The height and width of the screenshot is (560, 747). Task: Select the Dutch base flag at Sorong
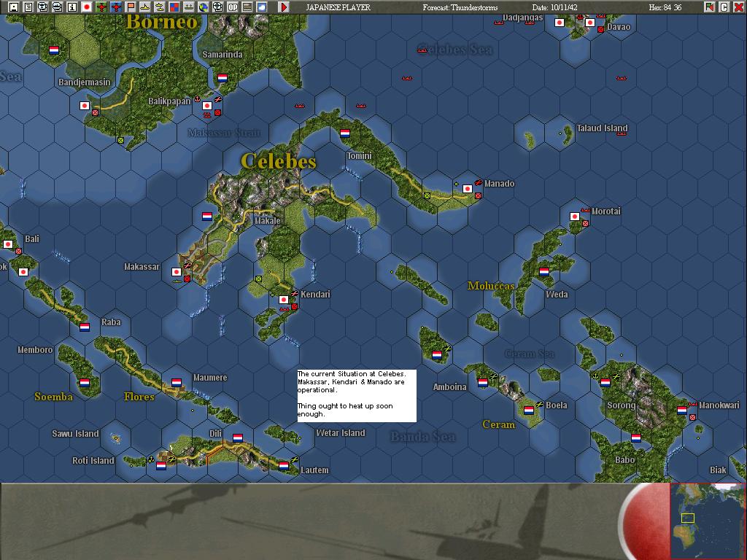pyautogui.click(x=605, y=382)
